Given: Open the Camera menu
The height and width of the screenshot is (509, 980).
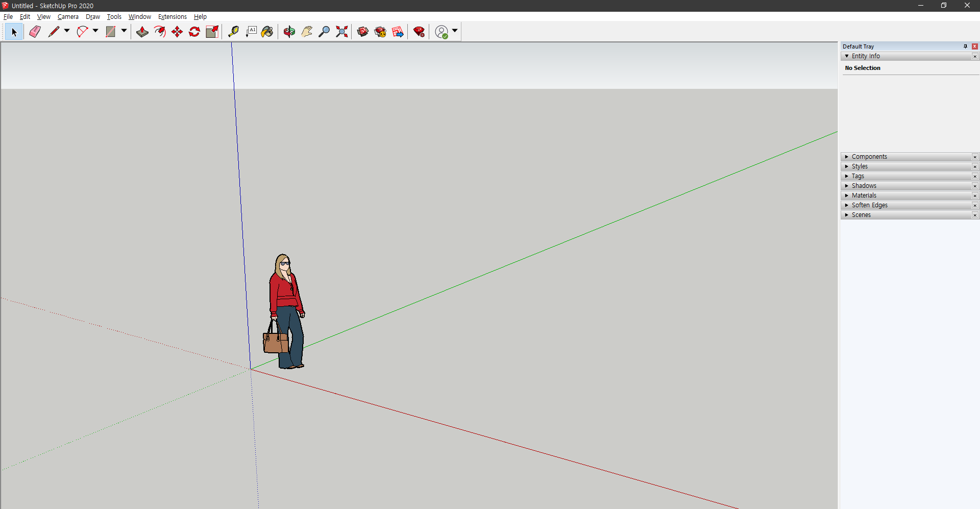Looking at the screenshot, I should tap(68, 17).
